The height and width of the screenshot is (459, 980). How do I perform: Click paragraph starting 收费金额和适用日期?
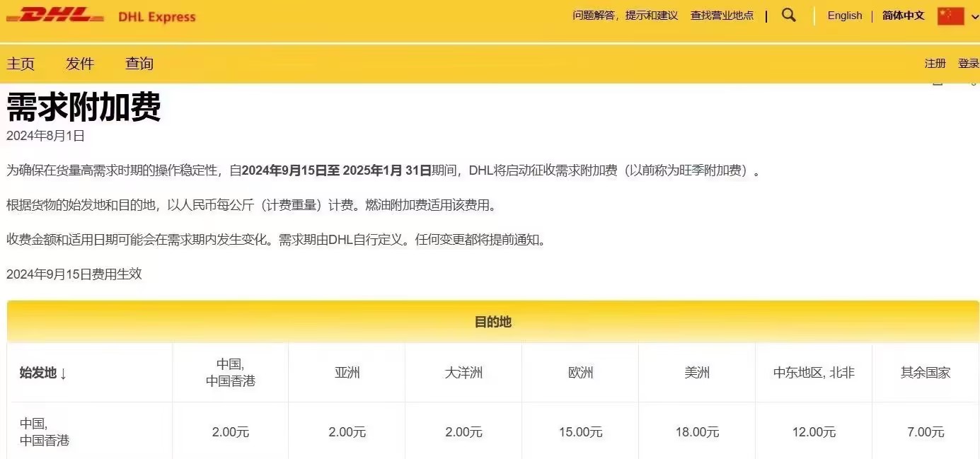[277, 240]
